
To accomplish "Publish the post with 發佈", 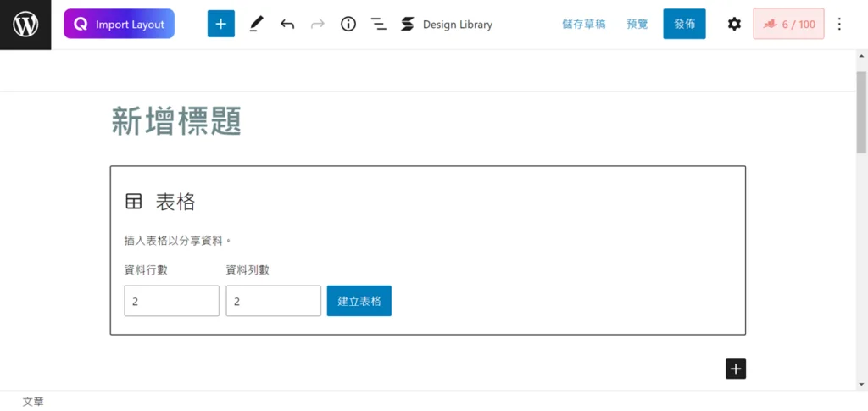I will pyautogui.click(x=684, y=24).
